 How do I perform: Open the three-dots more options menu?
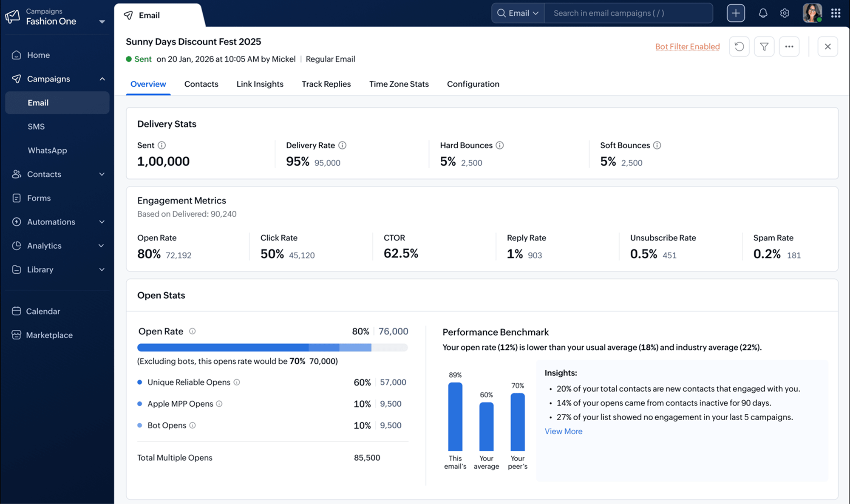coord(789,46)
